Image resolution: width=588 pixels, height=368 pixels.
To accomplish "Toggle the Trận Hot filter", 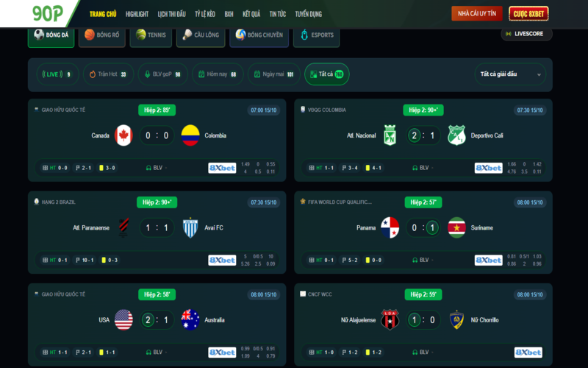I will (108, 74).
